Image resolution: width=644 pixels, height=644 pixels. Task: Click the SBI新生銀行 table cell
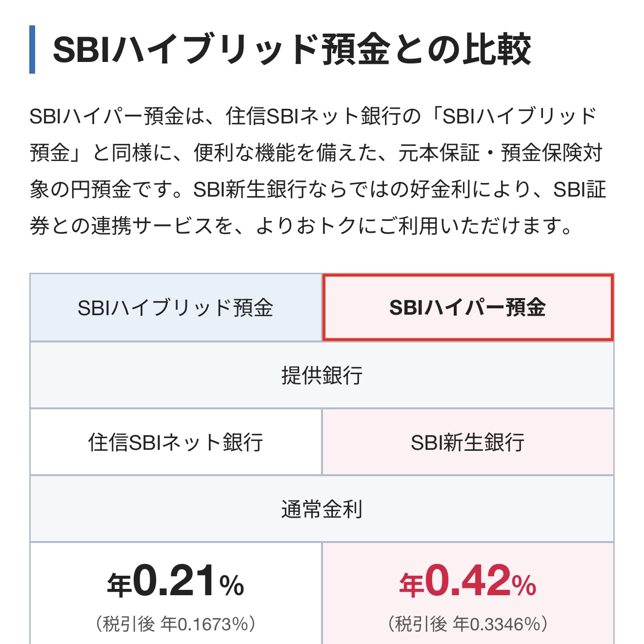tap(467, 443)
